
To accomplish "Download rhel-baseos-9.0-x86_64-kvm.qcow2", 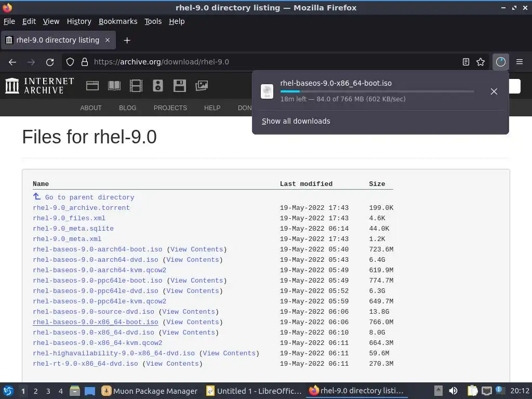I will [97, 343].
